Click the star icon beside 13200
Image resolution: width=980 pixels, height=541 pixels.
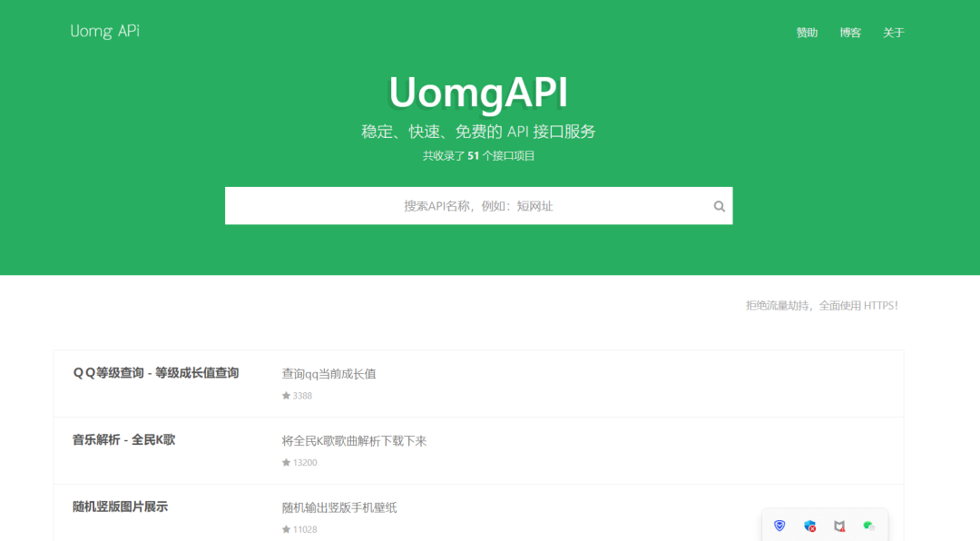tap(286, 463)
